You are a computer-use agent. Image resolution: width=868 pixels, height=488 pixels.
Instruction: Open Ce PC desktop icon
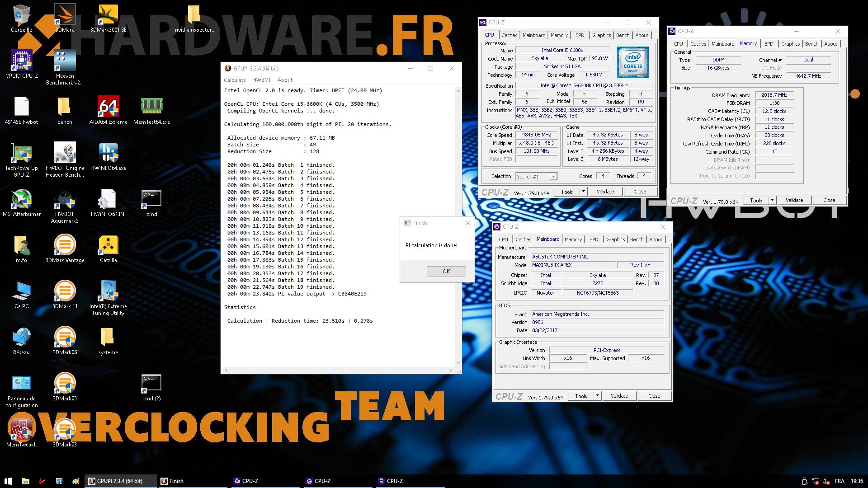point(21,295)
